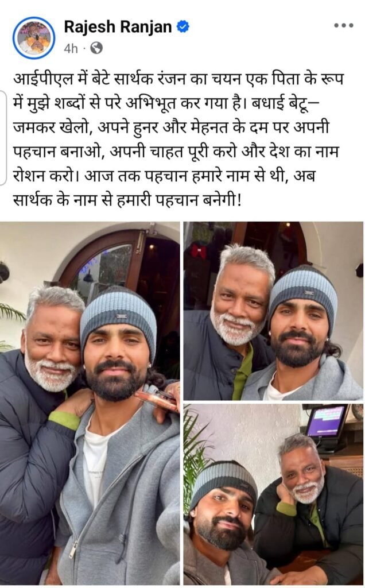This screenshot has height=588, width=365.
Task: Click the computer monitor in bottom-right photo
Action: pos(327,424)
